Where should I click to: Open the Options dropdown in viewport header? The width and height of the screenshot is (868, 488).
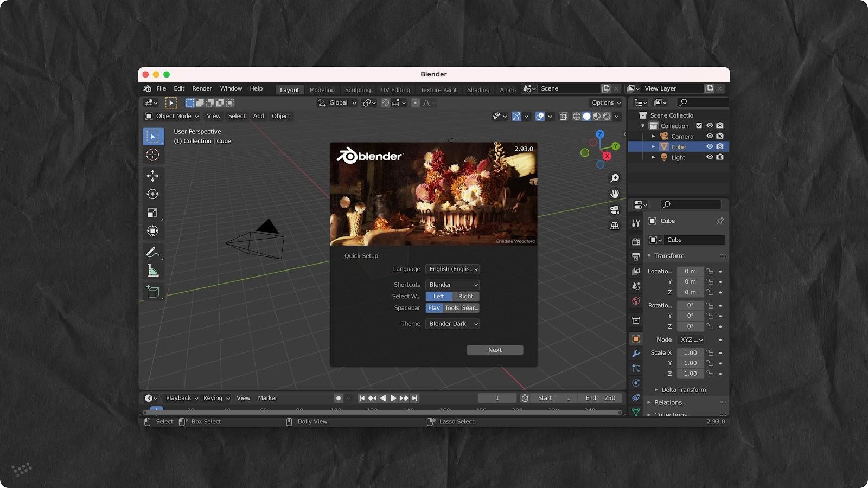607,102
